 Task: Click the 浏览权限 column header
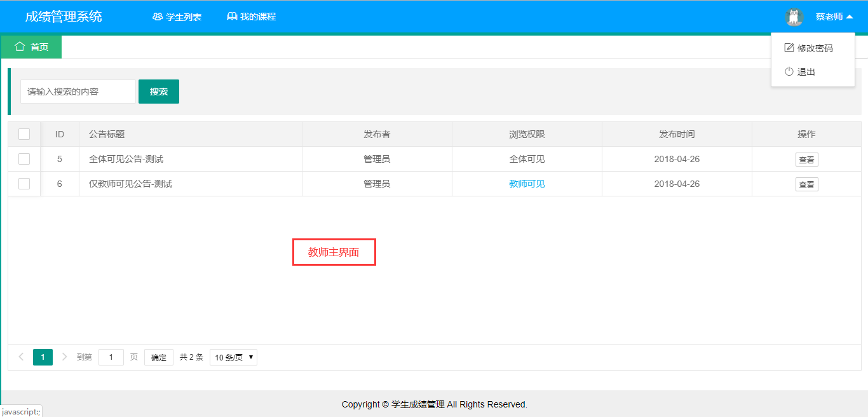click(527, 134)
